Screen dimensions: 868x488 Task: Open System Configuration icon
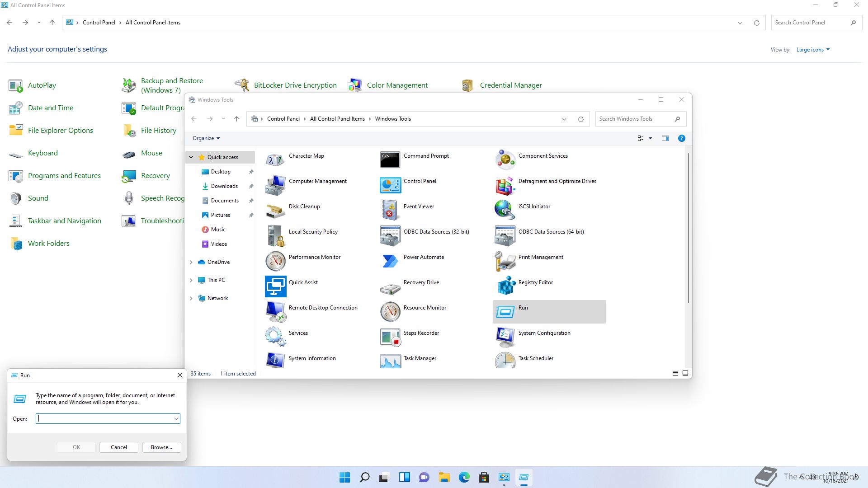click(505, 337)
